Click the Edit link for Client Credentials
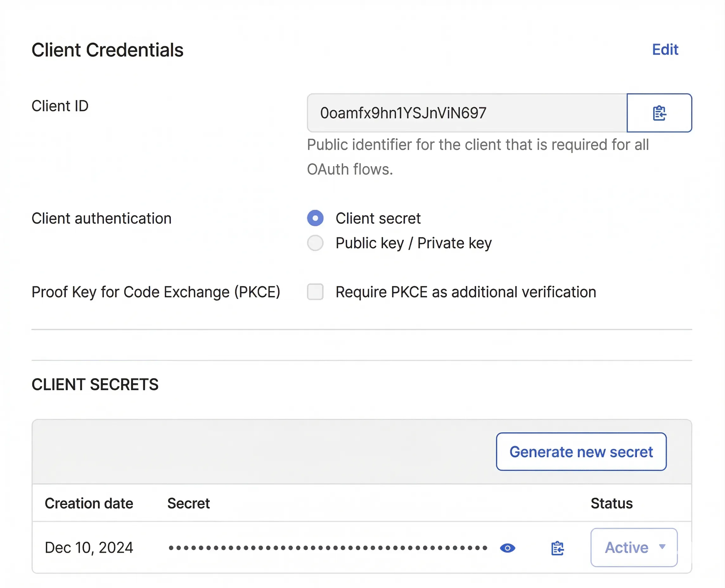This screenshot has height=588, width=725. point(665,50)
